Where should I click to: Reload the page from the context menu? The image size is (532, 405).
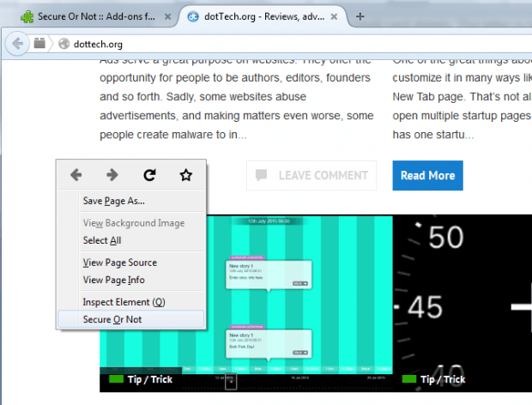click(149, 175)
